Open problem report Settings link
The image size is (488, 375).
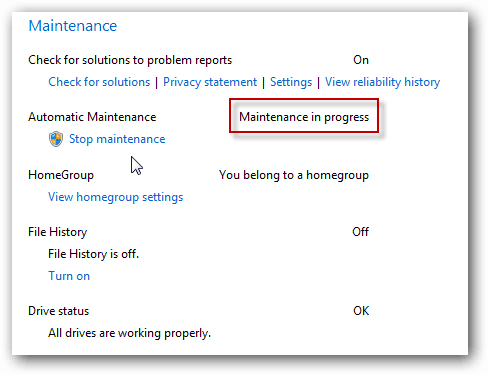pos(291,82)
